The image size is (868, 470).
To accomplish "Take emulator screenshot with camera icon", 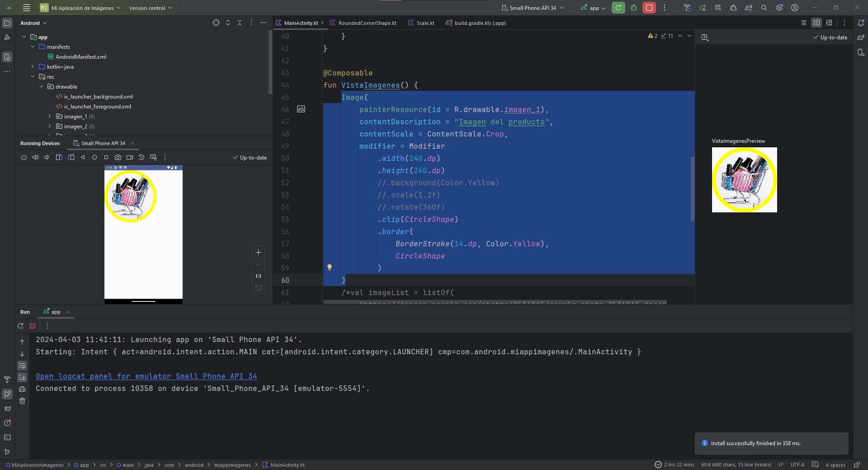I will click(118, 157).
